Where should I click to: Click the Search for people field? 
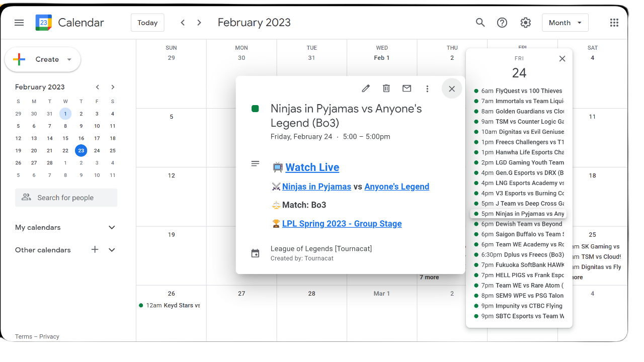[66, 197]
